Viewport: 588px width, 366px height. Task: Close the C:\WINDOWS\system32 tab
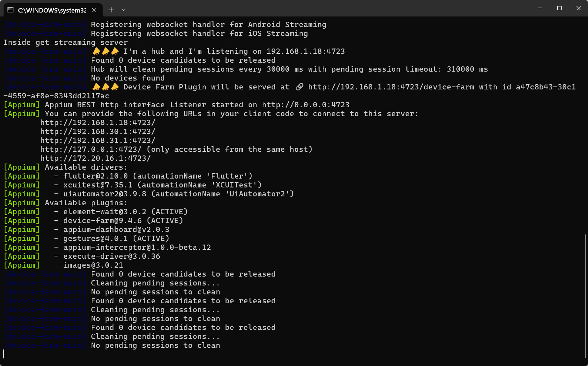pyautogui.click(x=94, y=10)
